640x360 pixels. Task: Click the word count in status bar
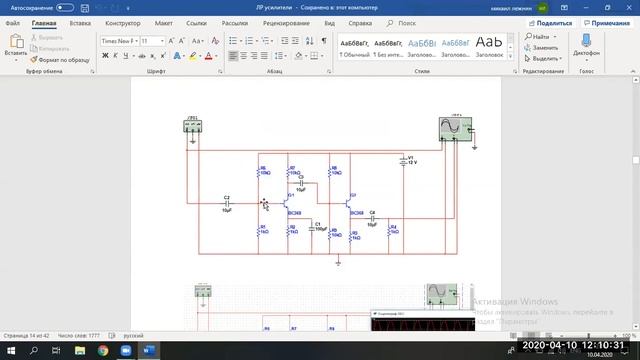(x=78, y=336)
